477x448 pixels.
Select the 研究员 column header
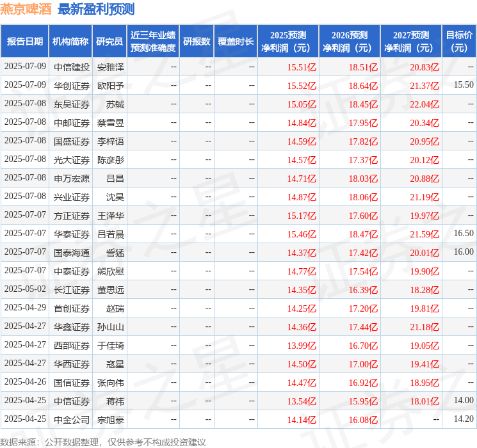(109, 42)
